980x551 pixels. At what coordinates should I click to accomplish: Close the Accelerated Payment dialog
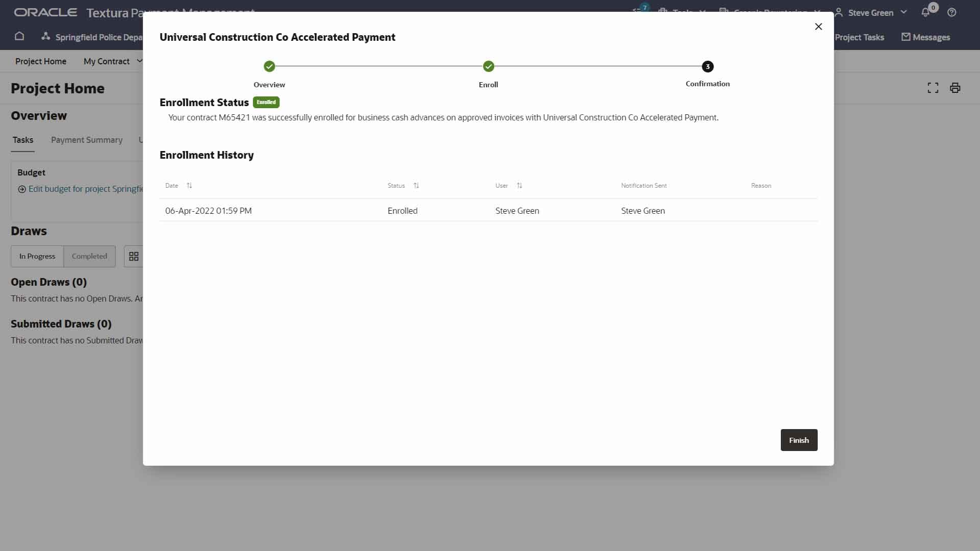pyautogui.click(x=818, y=27)
